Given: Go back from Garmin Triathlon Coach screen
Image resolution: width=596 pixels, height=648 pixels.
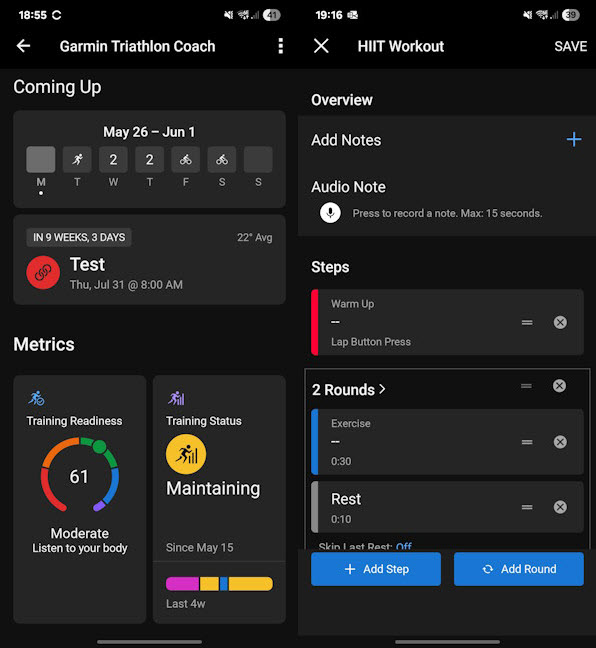Looking at the screenshot, I should (24, 46).
